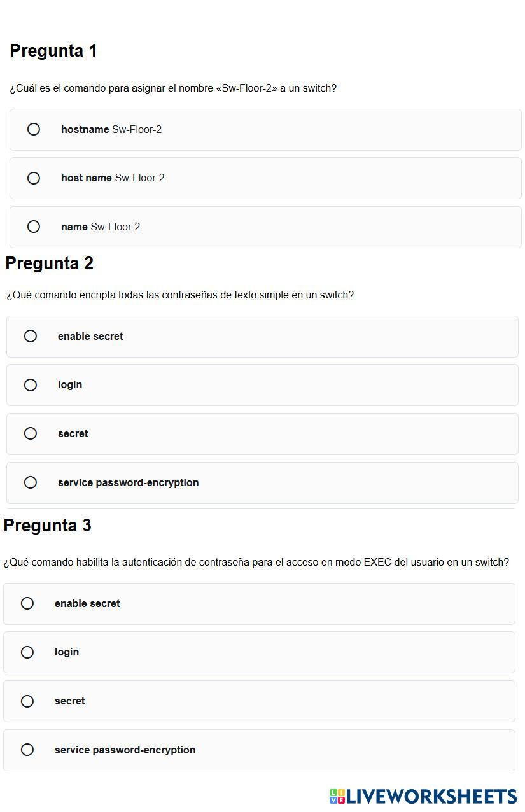This screenshot has height=812, width=525.
Task: Click the Pregunta 1 heading
Action: click(x=53, y=51)
